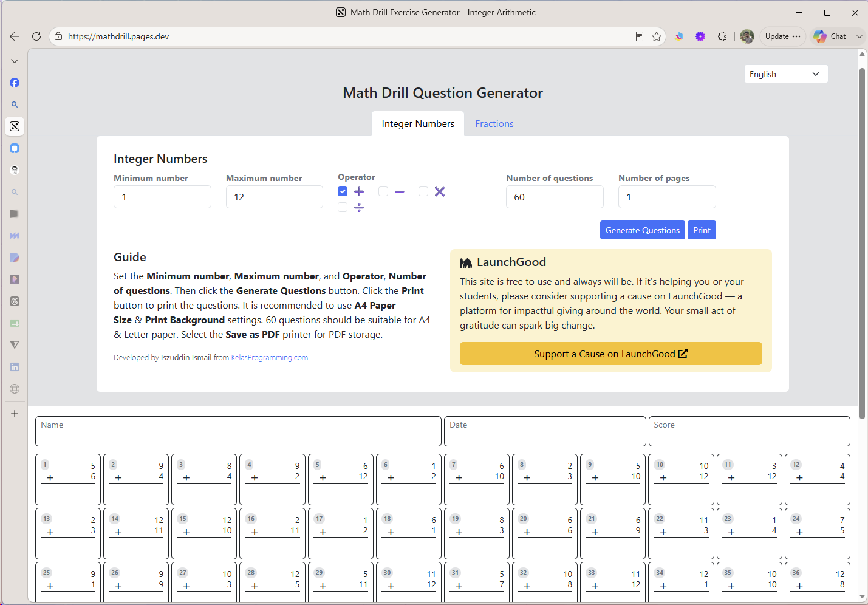This screenshot has height=605, width=868.
Task: Open the reader view icon in address bar
Action: pyautogui.click(x=640, y=36)
